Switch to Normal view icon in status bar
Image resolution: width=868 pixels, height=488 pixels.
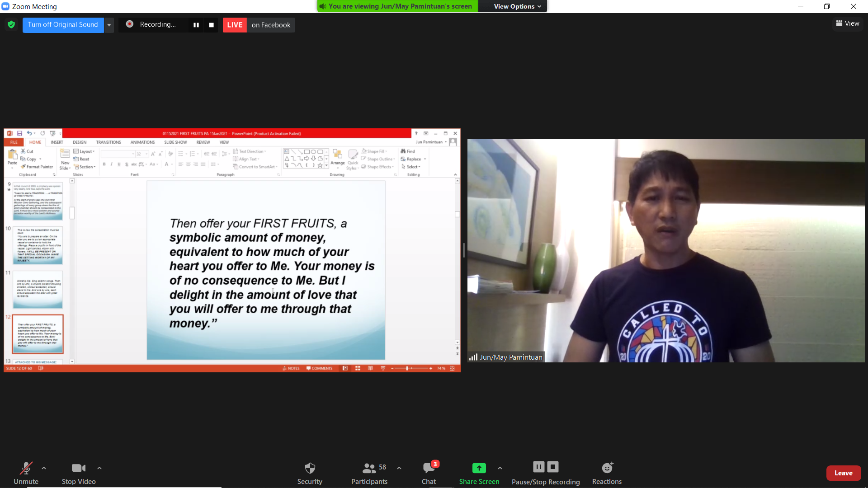point(345,368)
